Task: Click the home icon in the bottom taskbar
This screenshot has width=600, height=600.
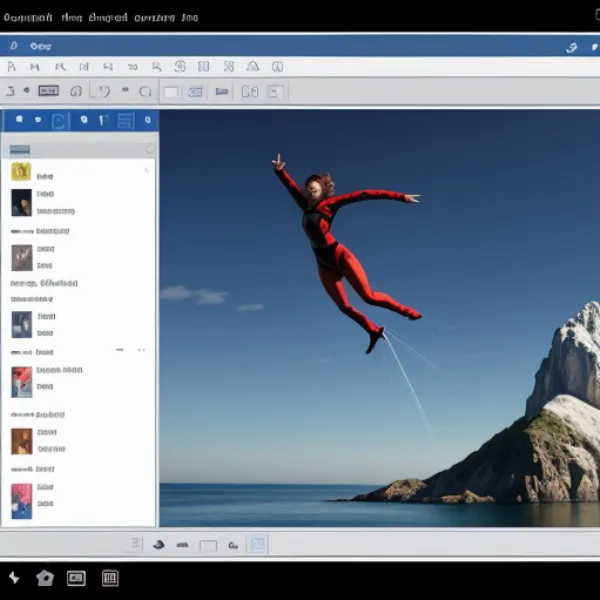Action: tap(44, 578)
